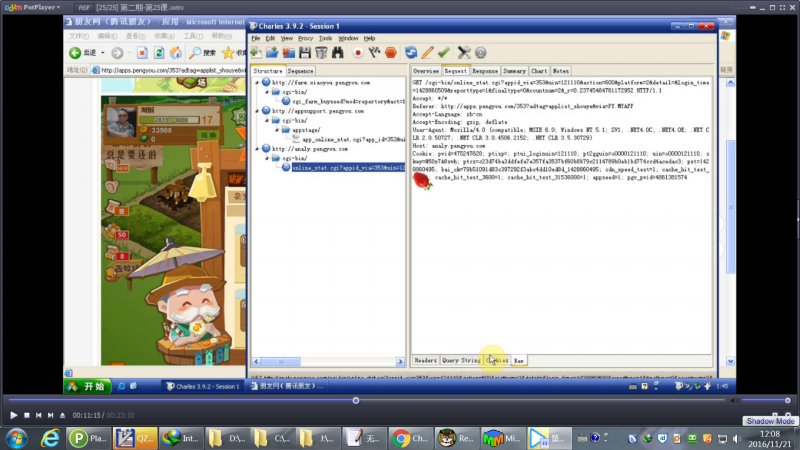The height and width of the screenshot is (450, 800).
Task: Click the PotPlayer previous track button
Action: (39, 415)
